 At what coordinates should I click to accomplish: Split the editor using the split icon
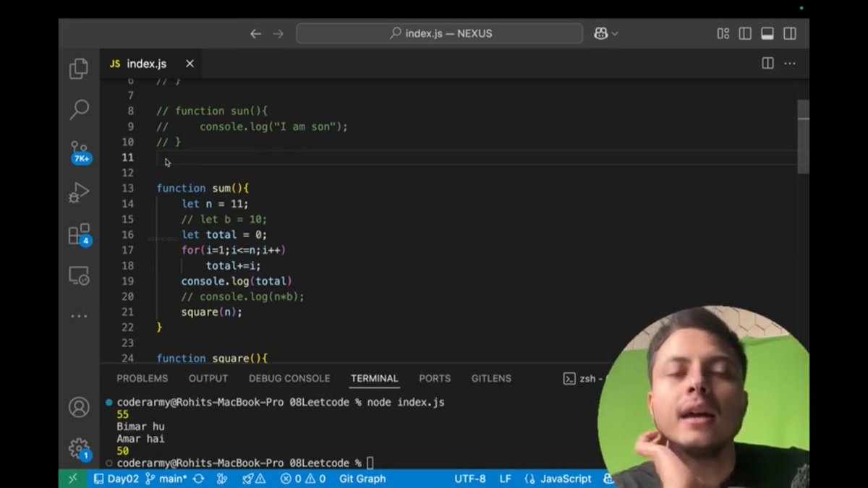click(767, 64)
